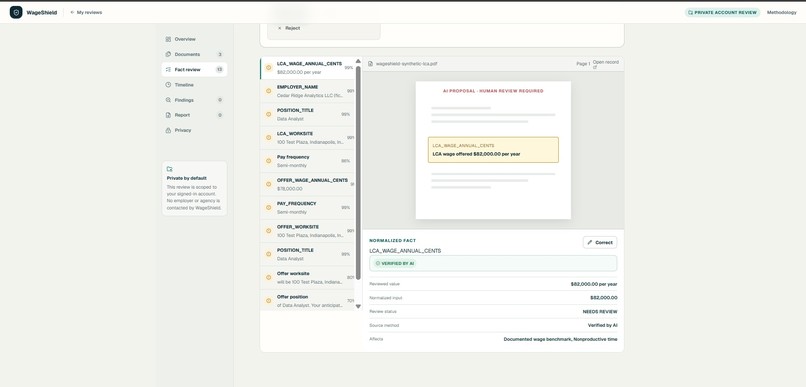The image size is (806, 387).
Task: Click the file name wageshield-synthetic-lca.pdf
Action: 407,64
